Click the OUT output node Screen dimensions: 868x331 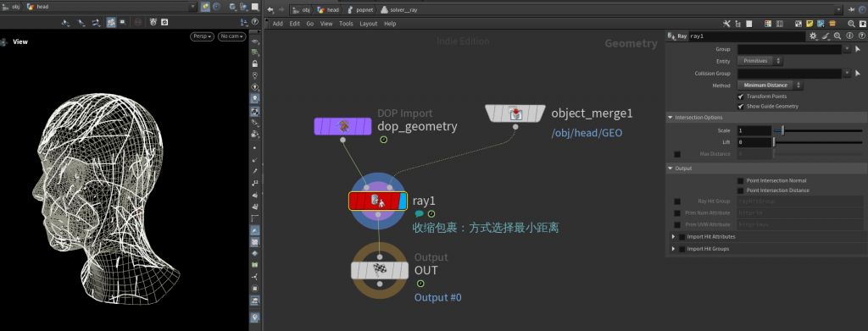tap(379, 270)
